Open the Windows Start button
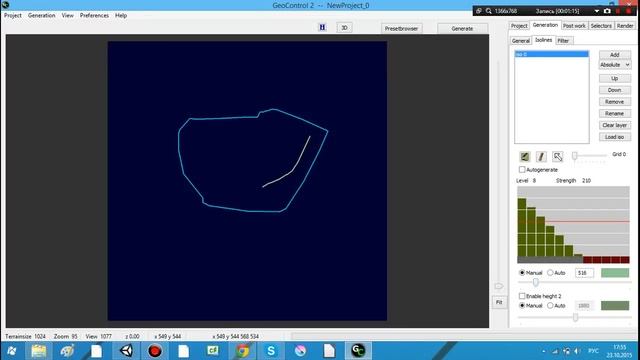The height and width of the screenshot is (360, 640). tap(12, 351)
